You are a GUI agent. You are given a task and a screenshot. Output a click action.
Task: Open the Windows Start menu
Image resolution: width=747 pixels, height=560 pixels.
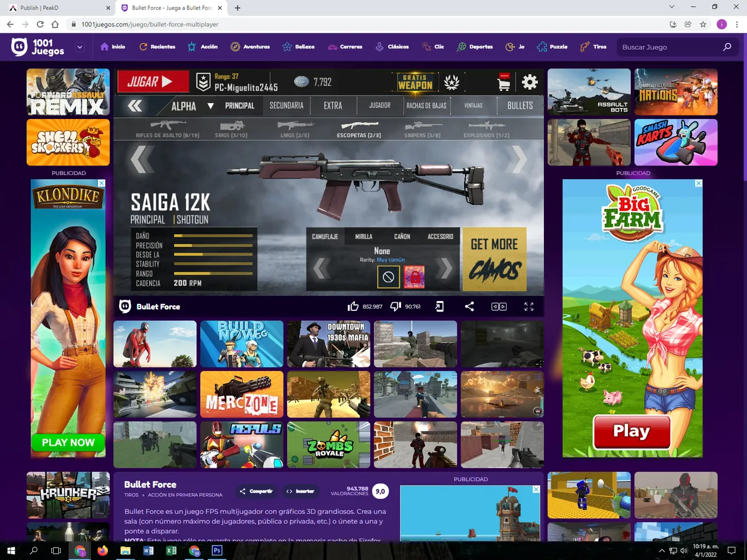[x=11, y=550]
